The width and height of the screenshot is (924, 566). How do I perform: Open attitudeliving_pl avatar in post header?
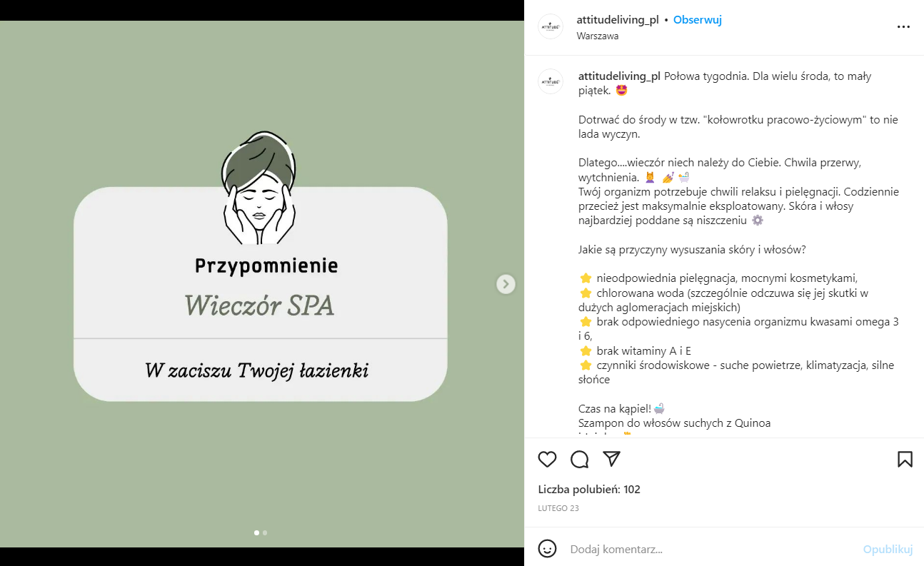click(551, 26)
